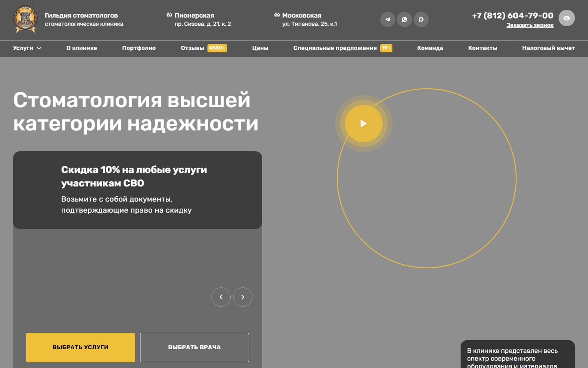This screenshot has height=368, width=588.
Task: Expand the Услуги dropdown menu
Action: pos(27,48)
